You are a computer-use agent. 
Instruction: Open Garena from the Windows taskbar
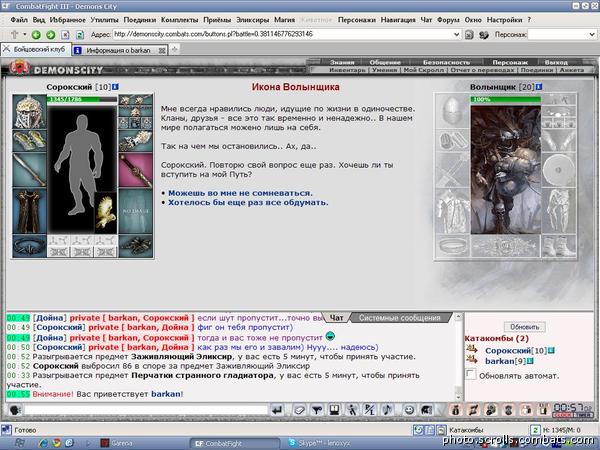(116, 443)
